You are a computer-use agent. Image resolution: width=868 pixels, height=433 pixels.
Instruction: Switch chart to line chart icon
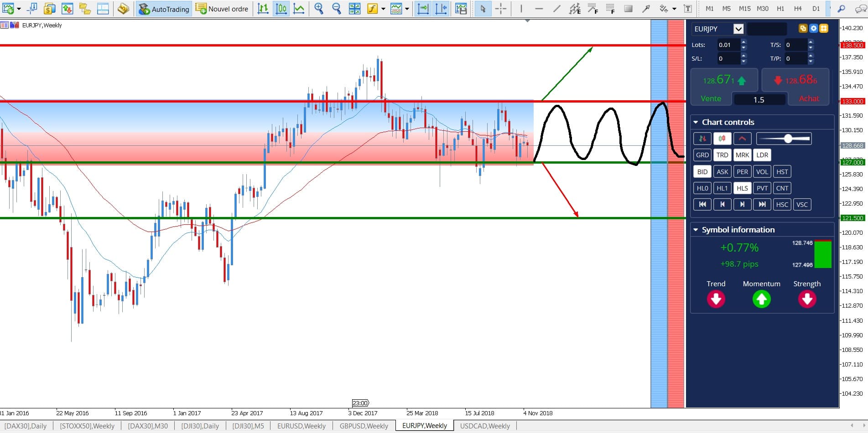299,9
